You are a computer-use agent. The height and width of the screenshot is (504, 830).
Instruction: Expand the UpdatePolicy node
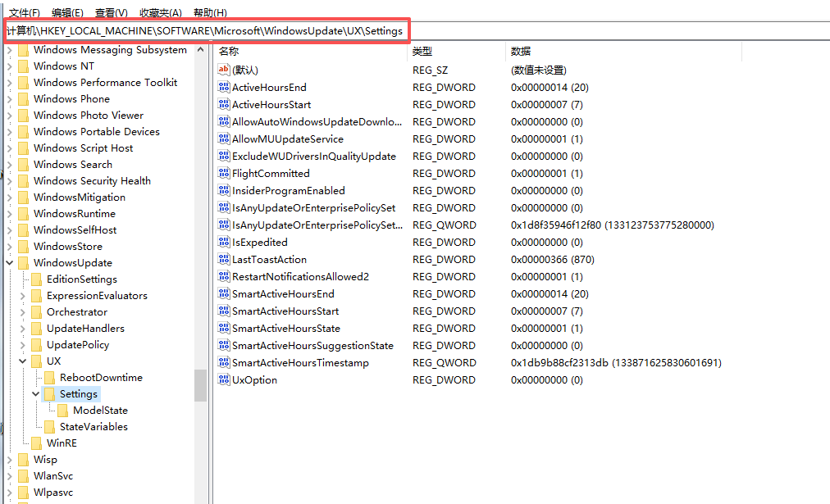(23, 345)
